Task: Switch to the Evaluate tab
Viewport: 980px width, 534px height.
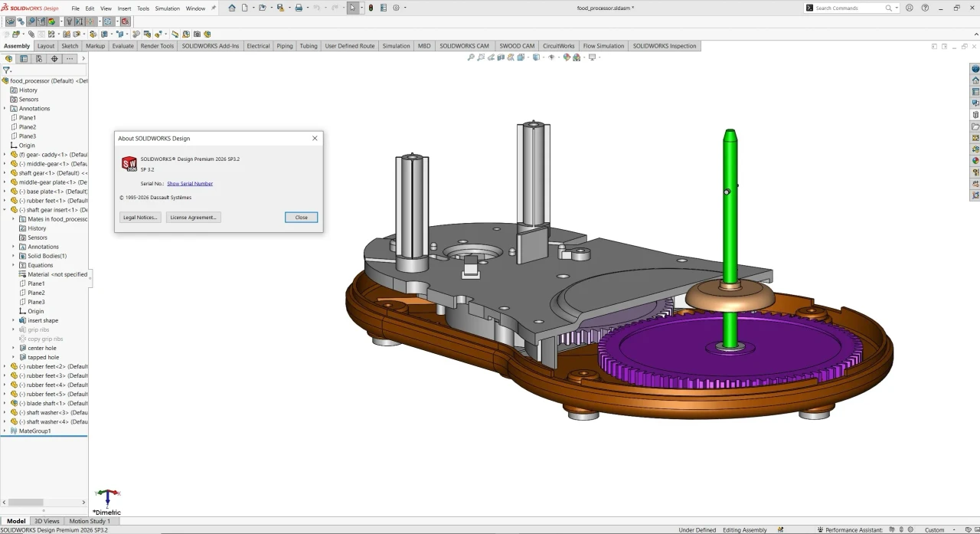Action: click(x=122, y=46)
